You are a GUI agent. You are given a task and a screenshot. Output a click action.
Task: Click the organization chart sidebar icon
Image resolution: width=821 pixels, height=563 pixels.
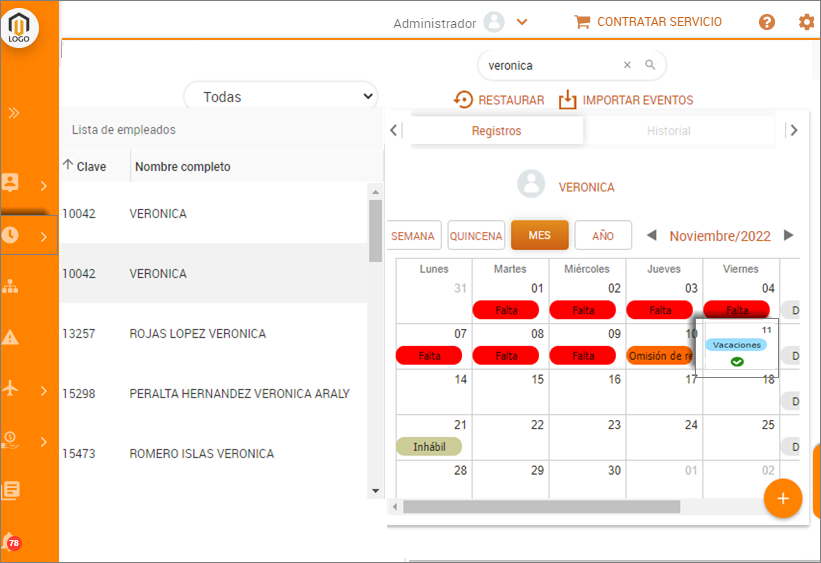[11, 287]
